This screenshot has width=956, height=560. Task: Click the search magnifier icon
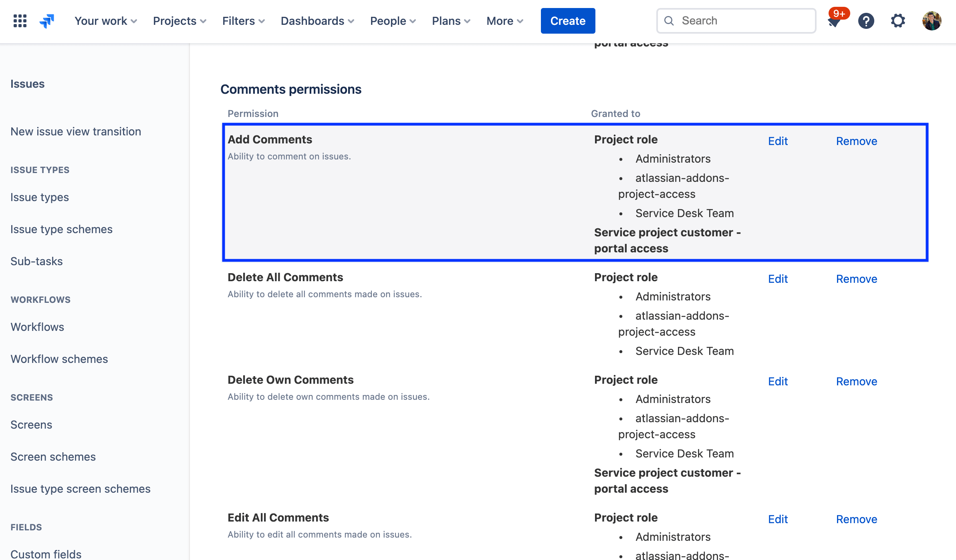[669, 21]
